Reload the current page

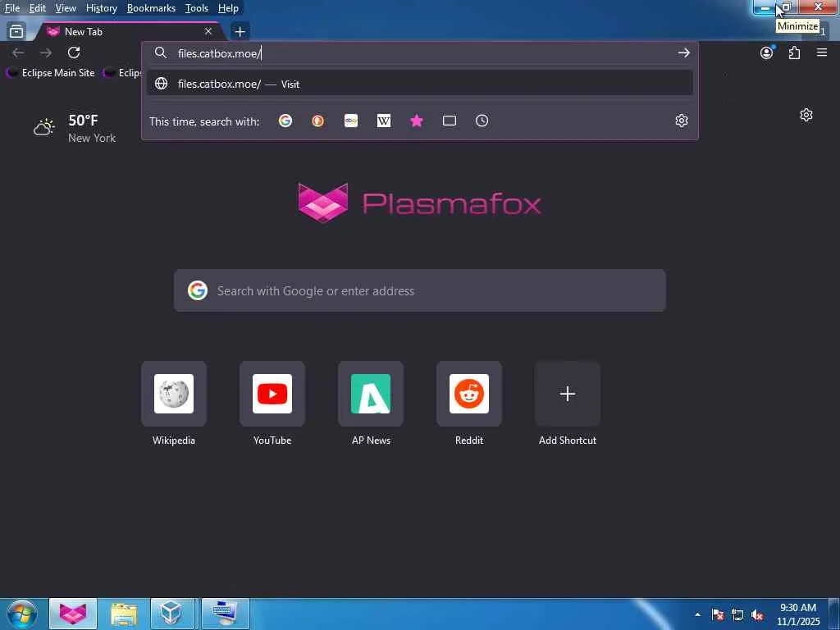74,52
